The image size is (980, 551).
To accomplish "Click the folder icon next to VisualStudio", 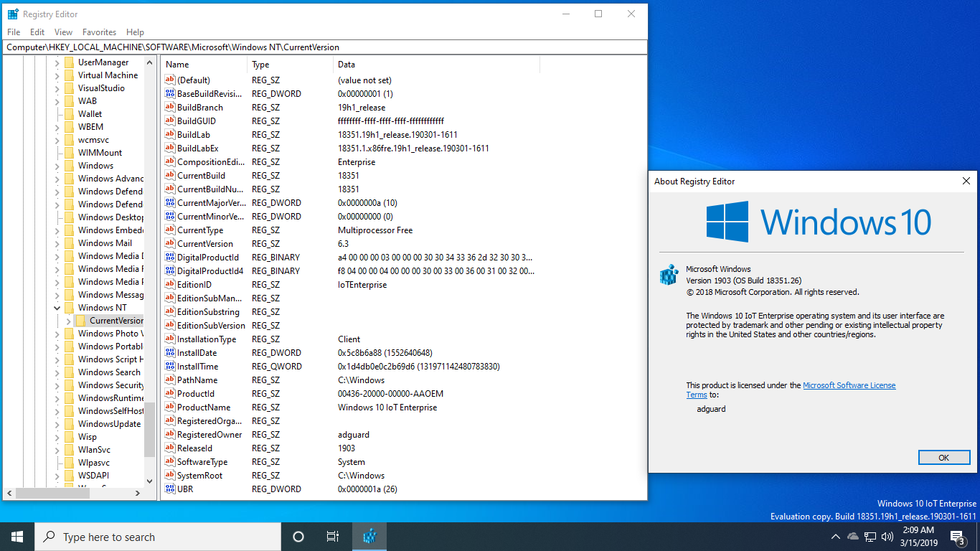I will [70, 88].
